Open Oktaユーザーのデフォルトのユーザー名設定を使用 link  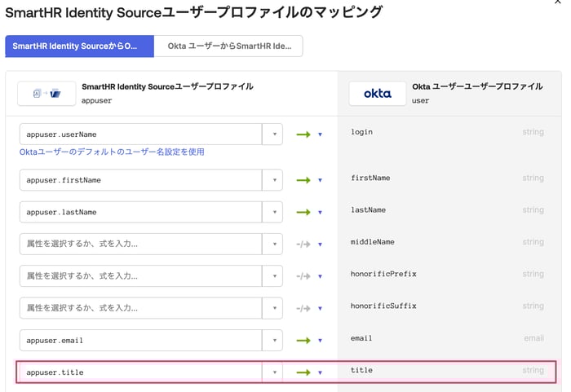[112, 152]
